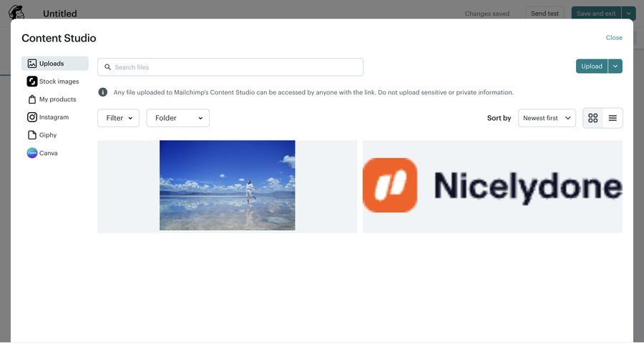Switch to list view
The image size is (644, 346).
point(613,118)
